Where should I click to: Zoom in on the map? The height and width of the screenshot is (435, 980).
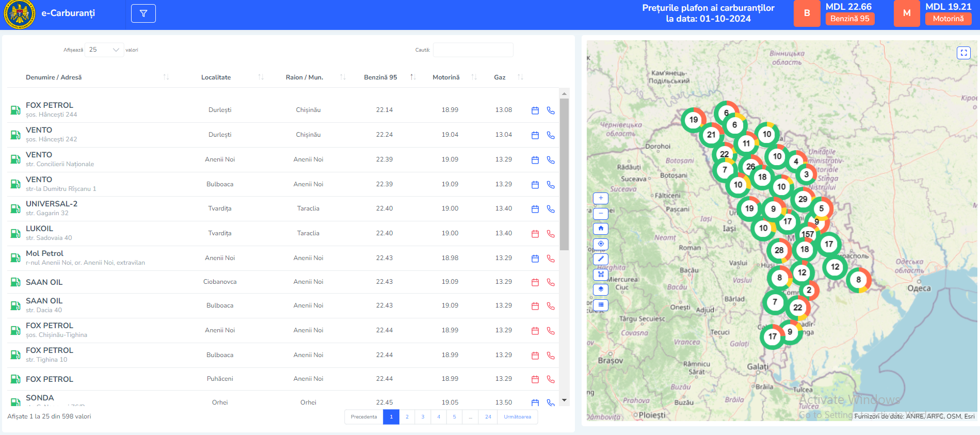tap(601, 198)
